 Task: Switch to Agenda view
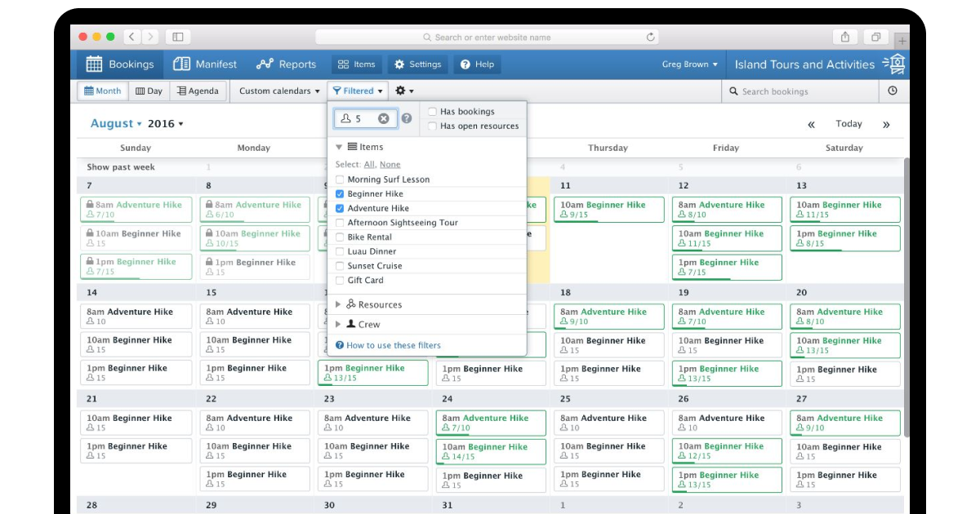click(198, 91)
